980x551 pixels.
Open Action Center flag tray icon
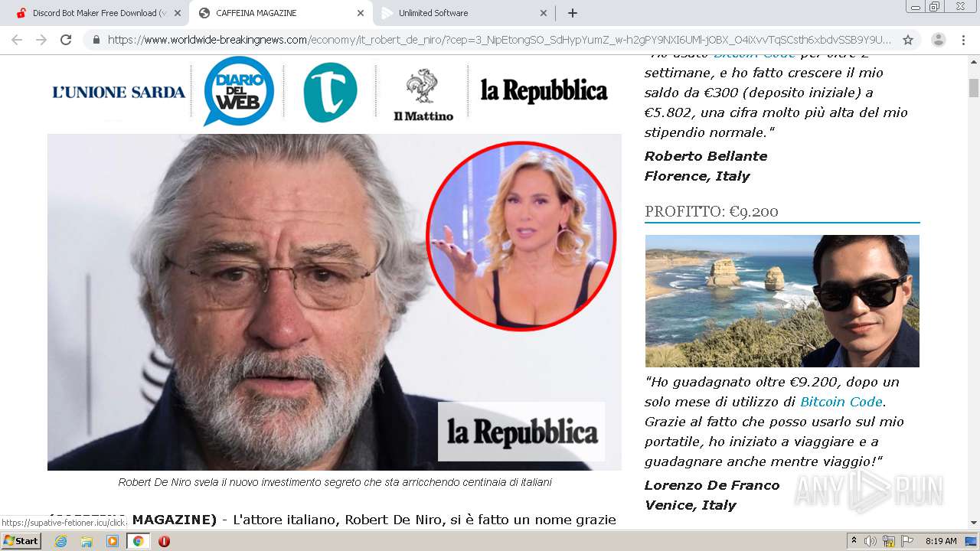click(907, 541)
